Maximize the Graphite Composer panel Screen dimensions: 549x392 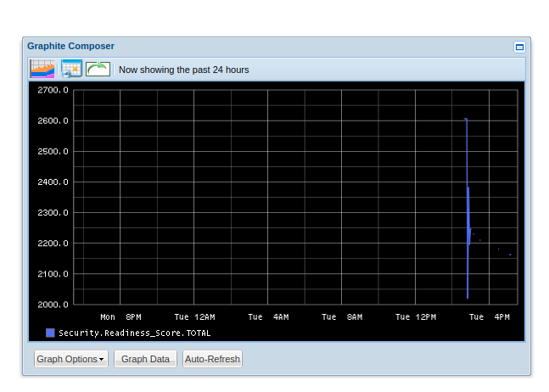519,47
